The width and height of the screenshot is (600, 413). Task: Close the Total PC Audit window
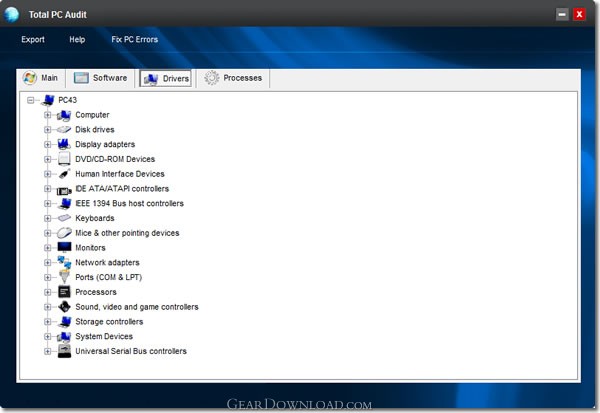(x=579, y=15)
